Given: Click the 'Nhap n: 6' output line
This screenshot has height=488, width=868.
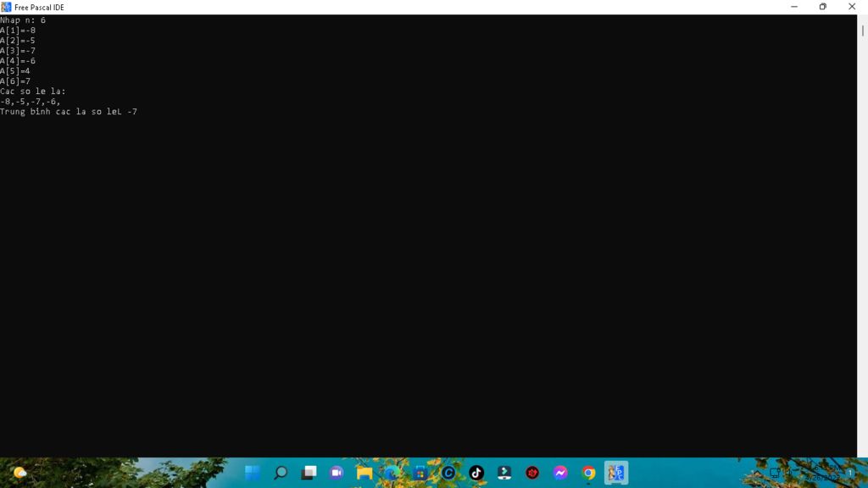Looking at the screenshot, I should (23, 20).
